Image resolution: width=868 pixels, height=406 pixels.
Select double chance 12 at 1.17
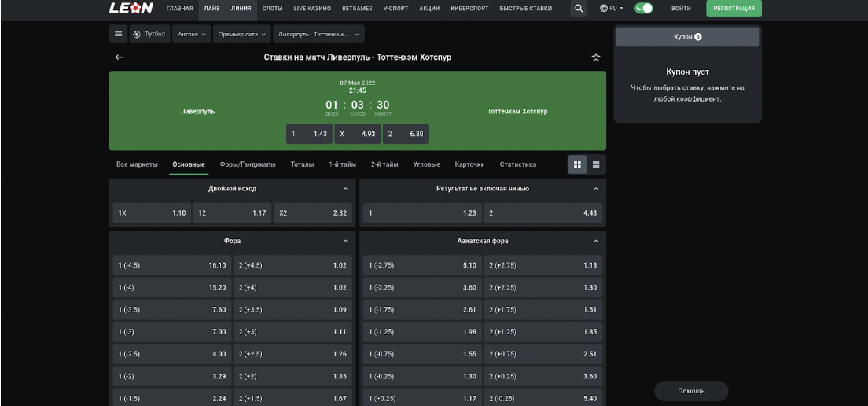tap(232, 212)
